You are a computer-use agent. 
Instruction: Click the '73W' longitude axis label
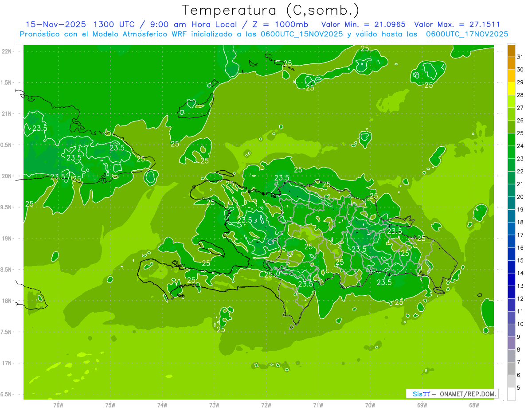click(x=214, y=405)
